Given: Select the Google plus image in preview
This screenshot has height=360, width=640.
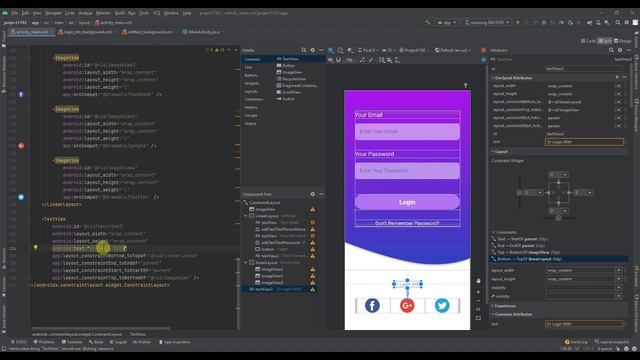Looking at the screenshot, I should [407, 305].
